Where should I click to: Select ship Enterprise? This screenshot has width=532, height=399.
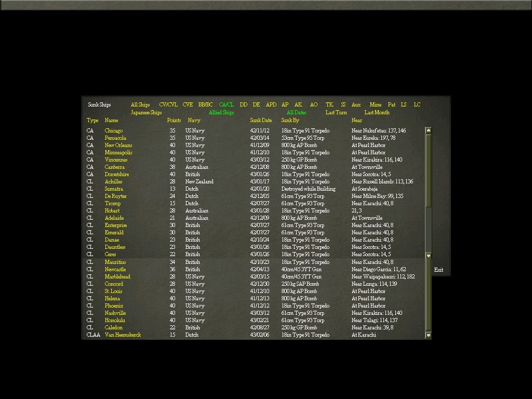[116, 225]
